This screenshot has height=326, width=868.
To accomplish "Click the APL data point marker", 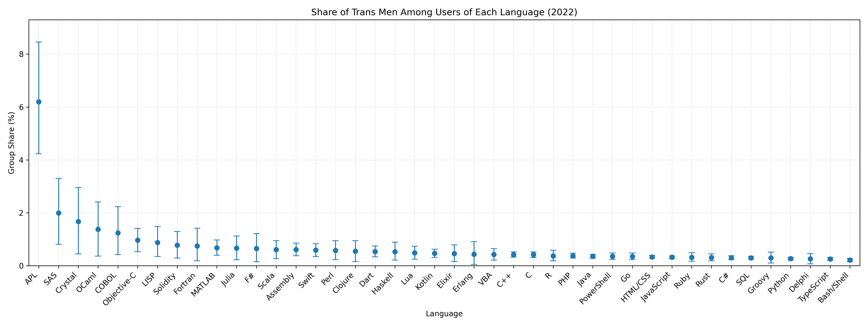I will pos(39,102).
